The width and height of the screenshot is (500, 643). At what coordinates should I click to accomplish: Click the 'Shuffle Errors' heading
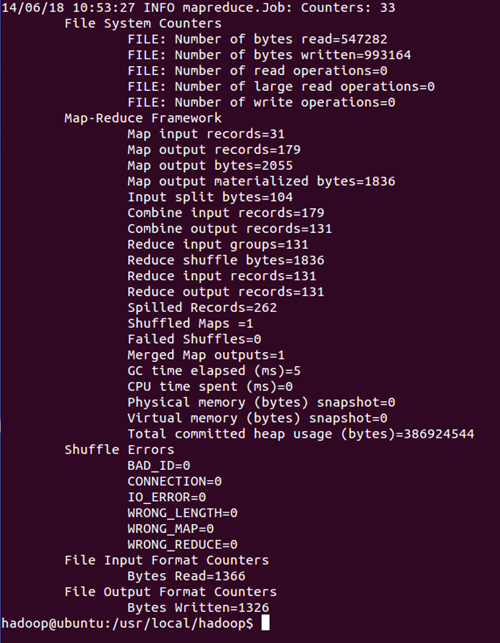pyautogui.click(x=119, y=450)
